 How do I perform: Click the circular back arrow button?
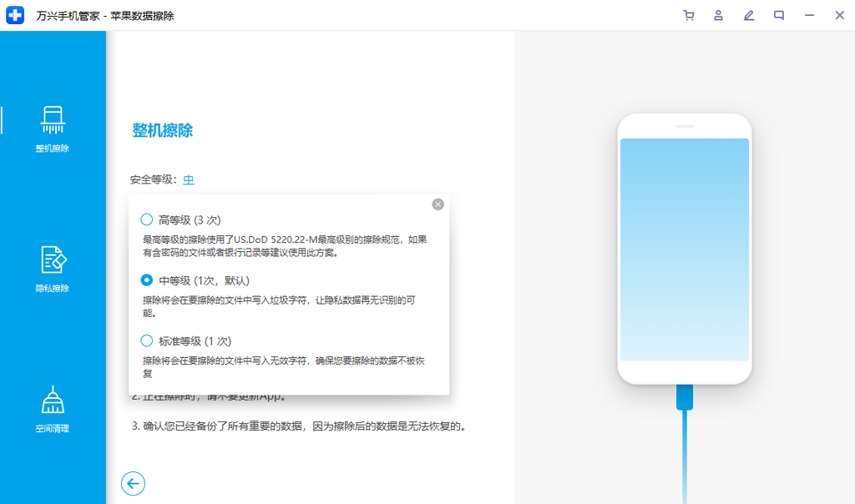pos(133,483)
